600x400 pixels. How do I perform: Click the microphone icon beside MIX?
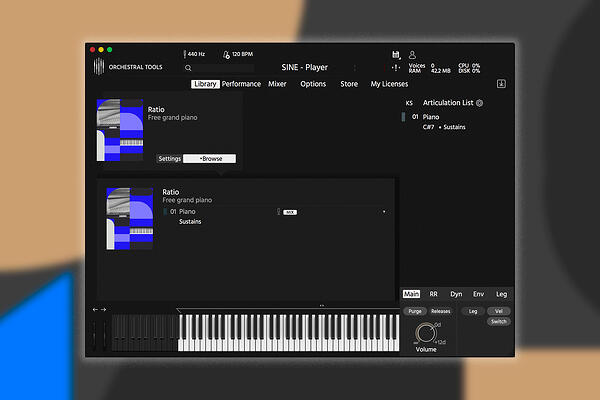click(279, 212)
